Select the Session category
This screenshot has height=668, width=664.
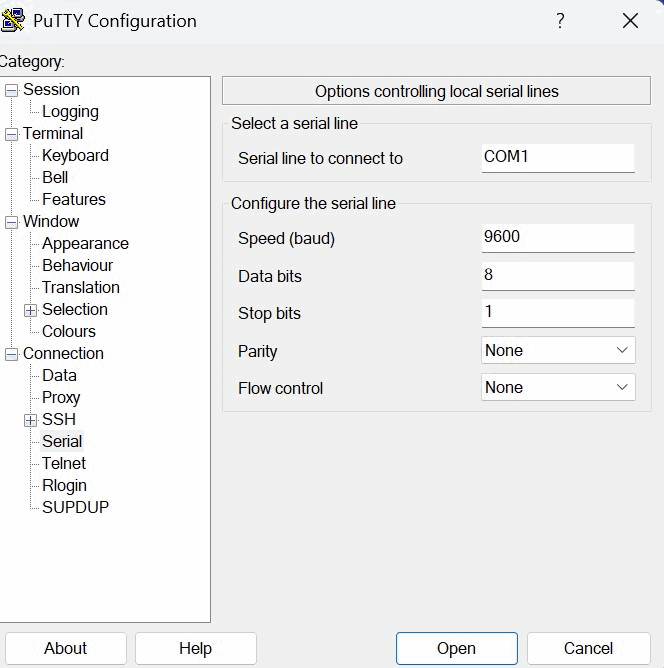(x=51, y=89)
